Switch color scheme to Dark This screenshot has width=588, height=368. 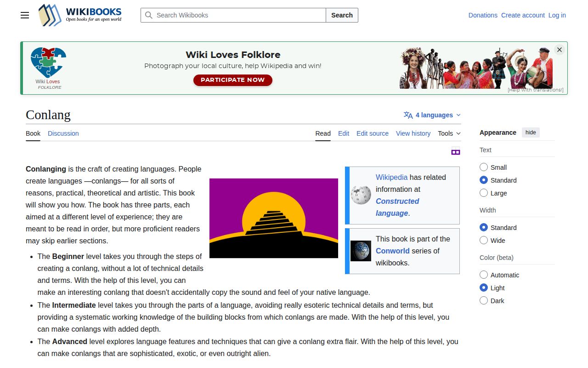click(x=484, y=300)
